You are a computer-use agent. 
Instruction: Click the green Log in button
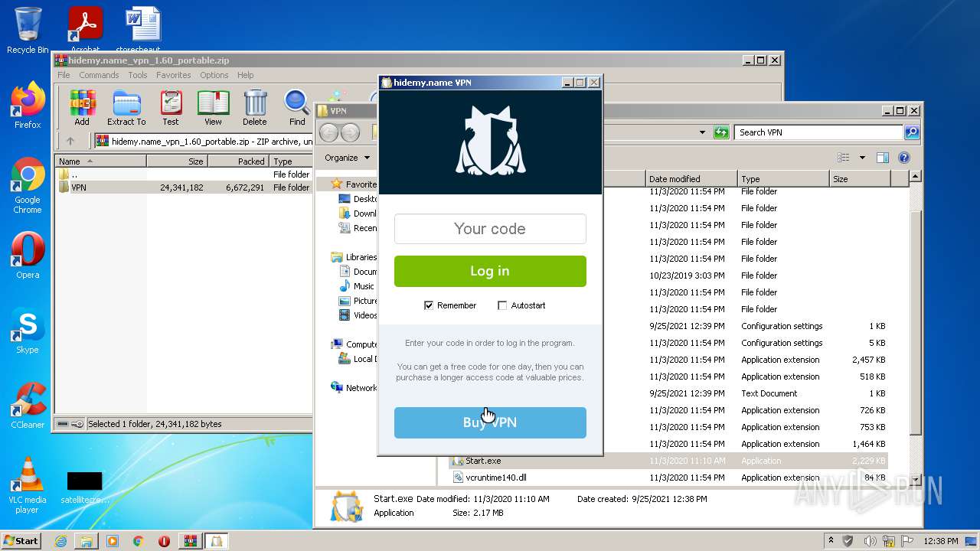click(x=490, y=271)
